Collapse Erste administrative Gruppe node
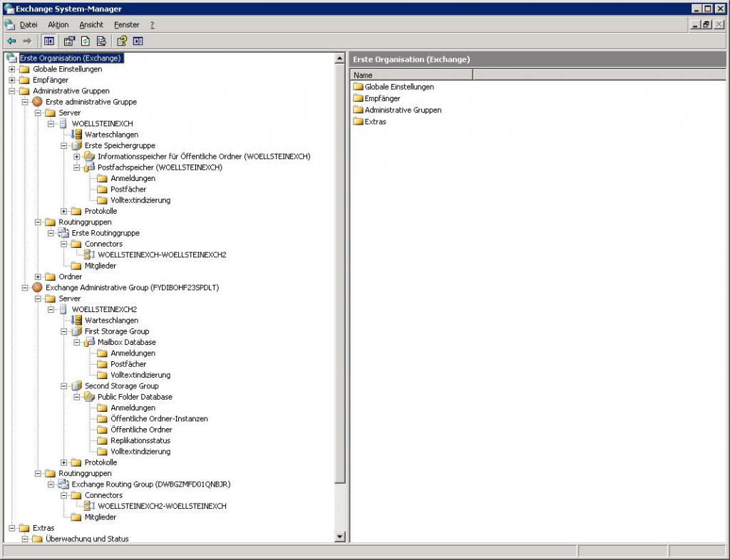Viewport: 730px width, 560px height. click(x=25, y=102)
